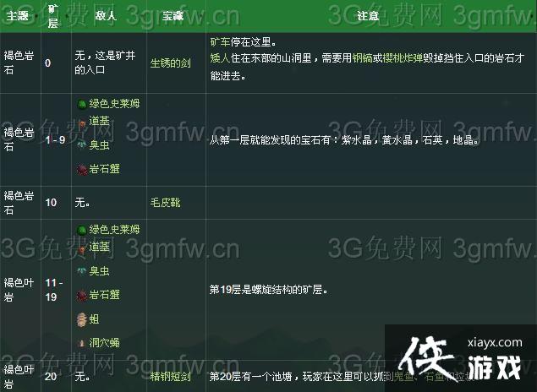Open 道基 link in floors 1-9 row
Image resolution: width=537 pixels, height=392 pixels.
tap(99, 121)
